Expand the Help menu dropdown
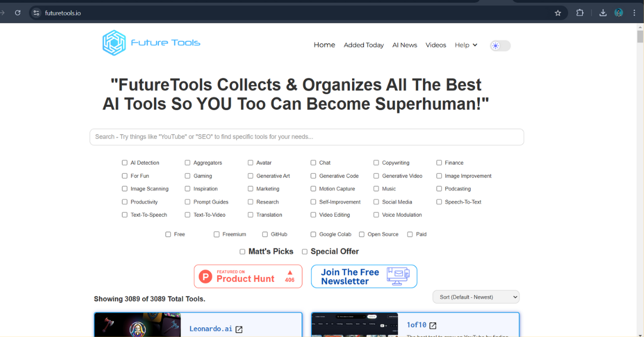Viewport: 644px width, 337px height. click(466, 45)
